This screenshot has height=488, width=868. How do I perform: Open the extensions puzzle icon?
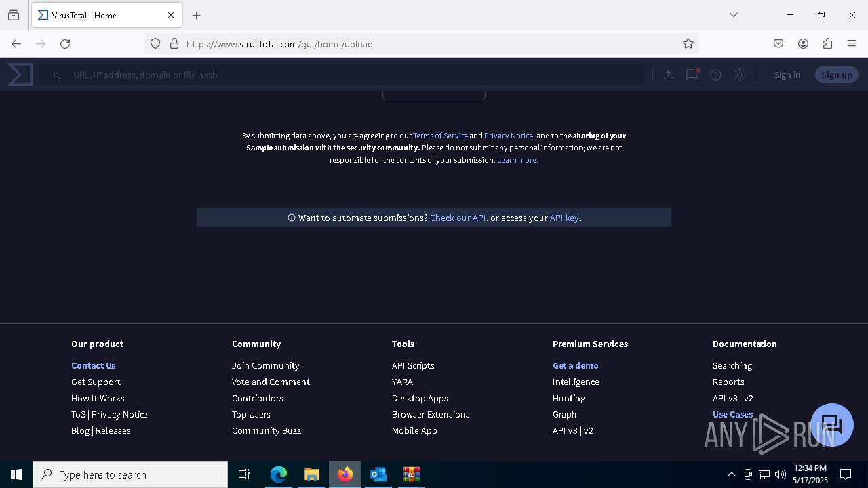point(827,44)
